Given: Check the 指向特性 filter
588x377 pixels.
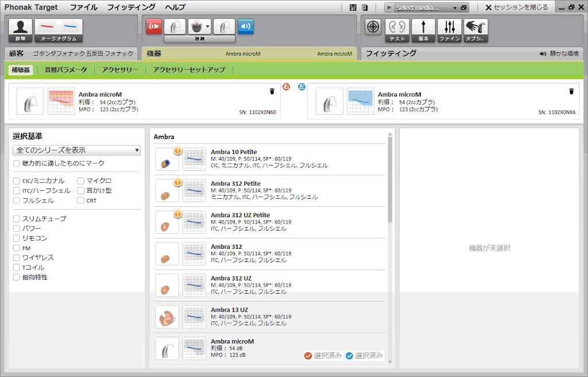Looking at the screenshot, I should point(17,277).
